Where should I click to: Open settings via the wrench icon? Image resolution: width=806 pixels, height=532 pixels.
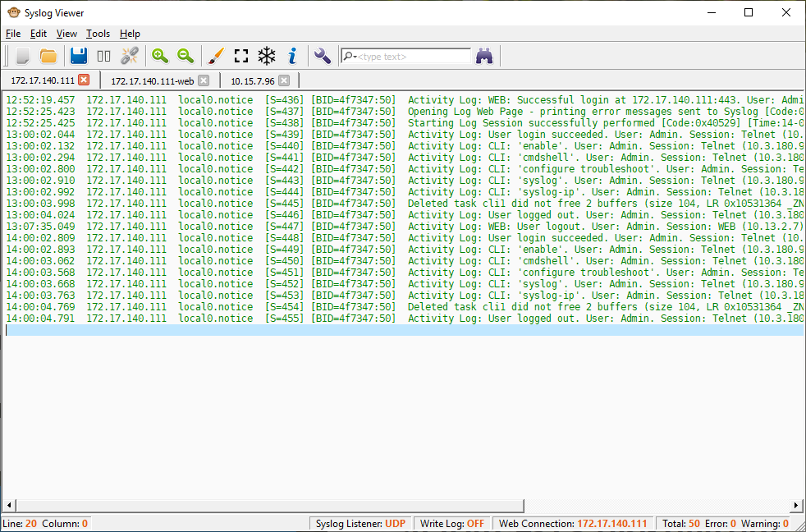pyautogui.click(x=322, y=55)
